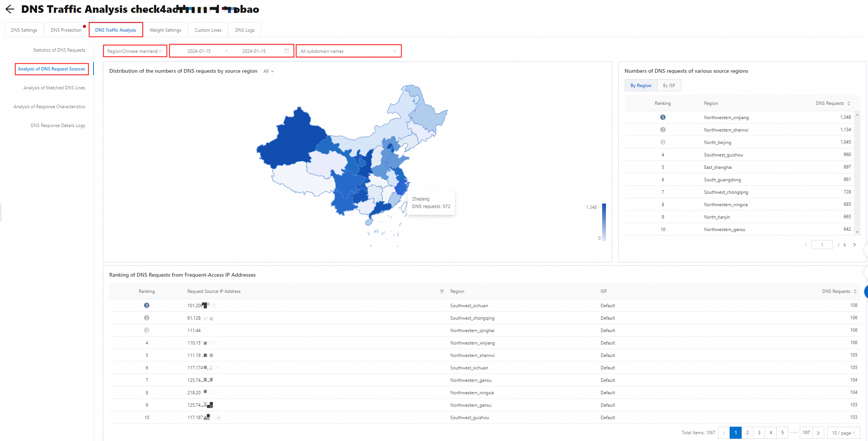Sort region table by DNS Requests

848,103
